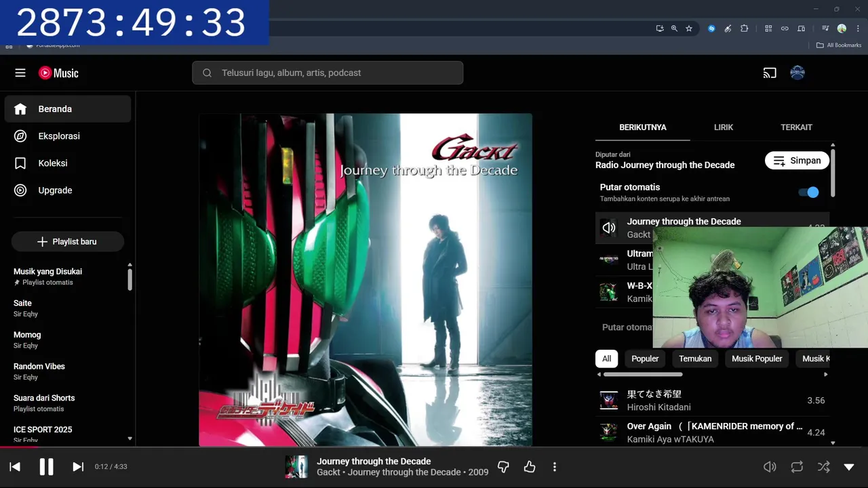Viewport: 868px width, 488px height.
Task: Open the browser zoom magnifier icon
Action: point(674,28)
